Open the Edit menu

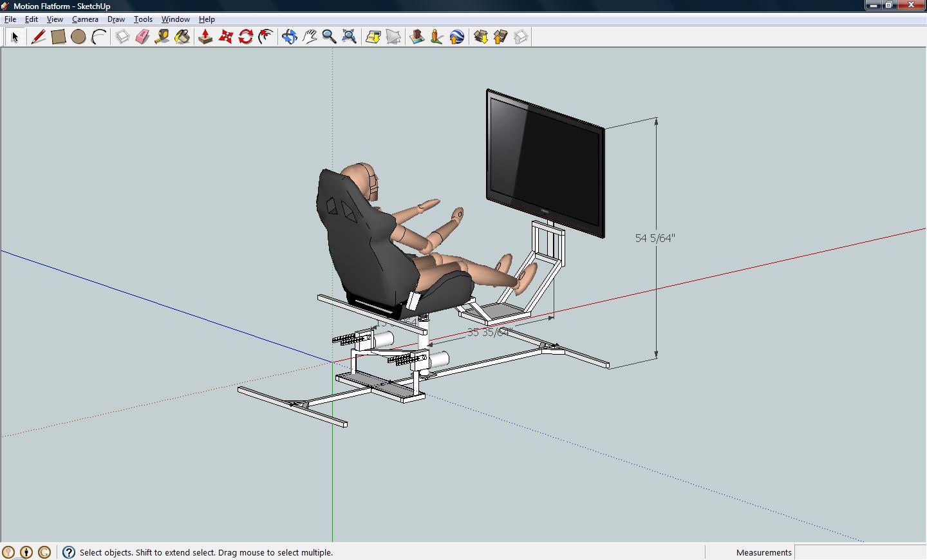[x=31, y=19]
